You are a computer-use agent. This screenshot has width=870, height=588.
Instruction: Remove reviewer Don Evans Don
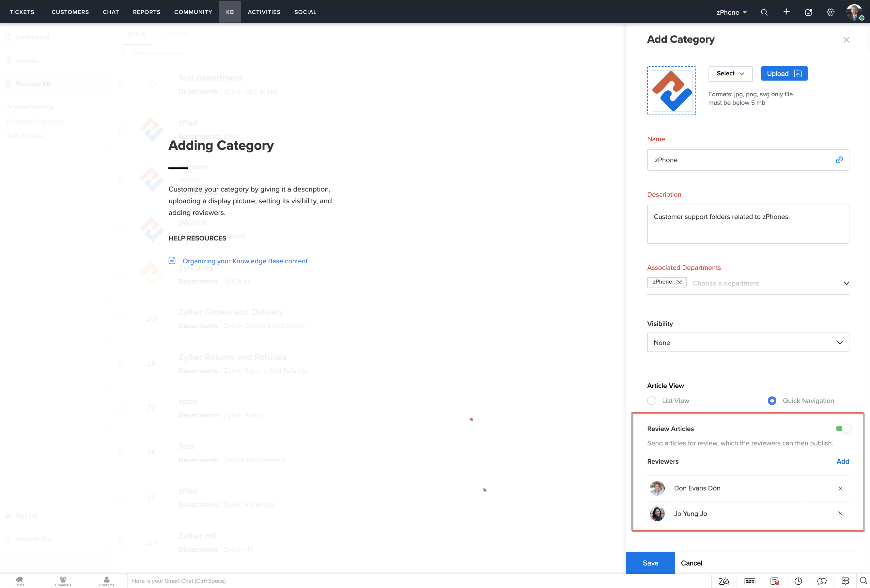coord(840,488)
